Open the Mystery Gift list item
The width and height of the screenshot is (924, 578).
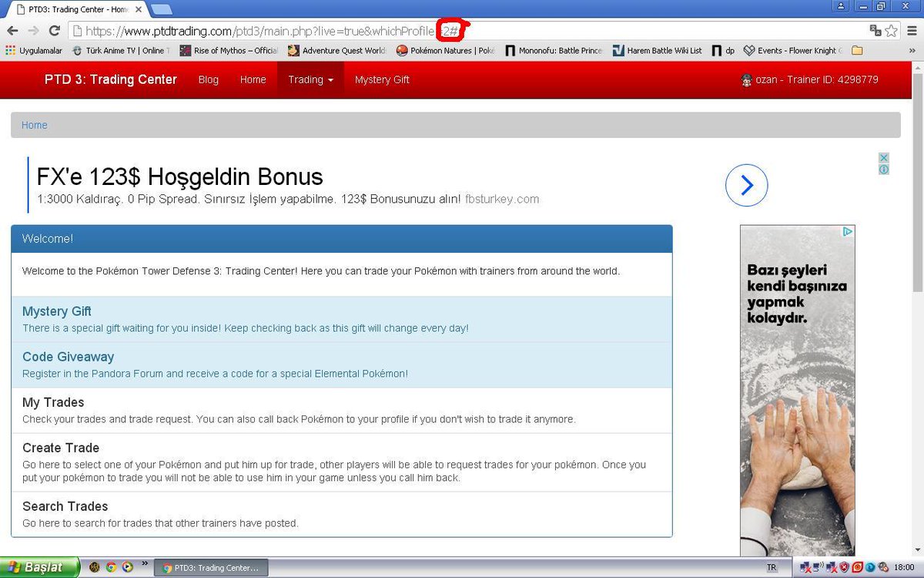click(x=342, y=320)
